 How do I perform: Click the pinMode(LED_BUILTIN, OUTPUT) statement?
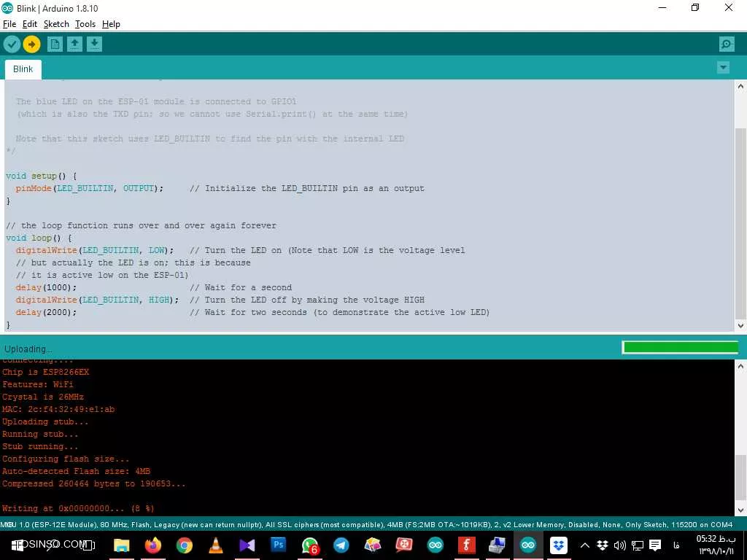[x=90, y=189]
